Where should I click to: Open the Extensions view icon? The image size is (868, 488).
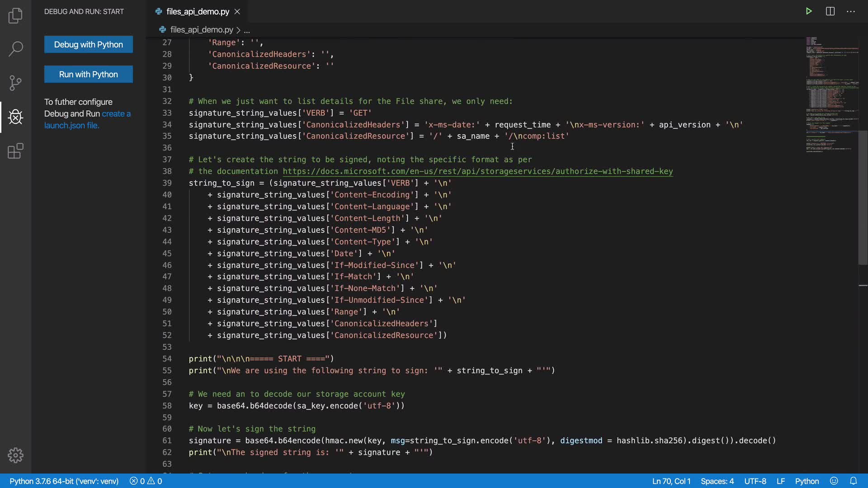point(15,151)
